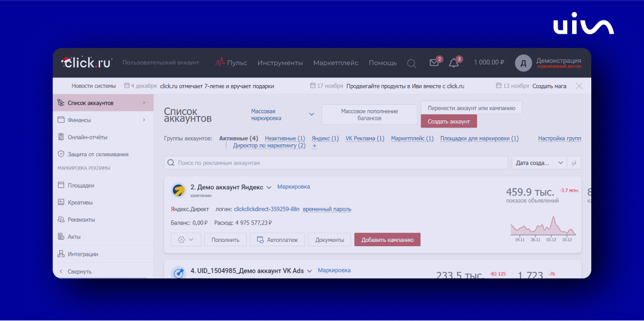Click the VK Ads account logo icon
The image size is (644, 321).
[179, 272]
